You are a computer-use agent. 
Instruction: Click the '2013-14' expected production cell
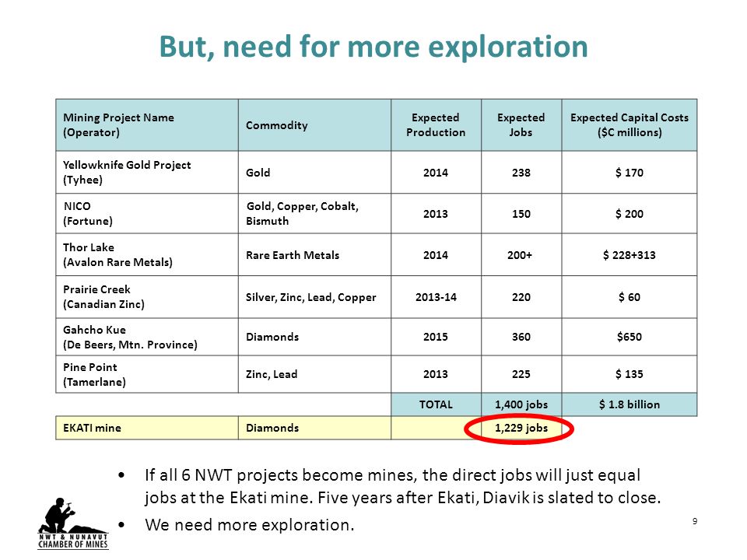click(x=436, y=296)
